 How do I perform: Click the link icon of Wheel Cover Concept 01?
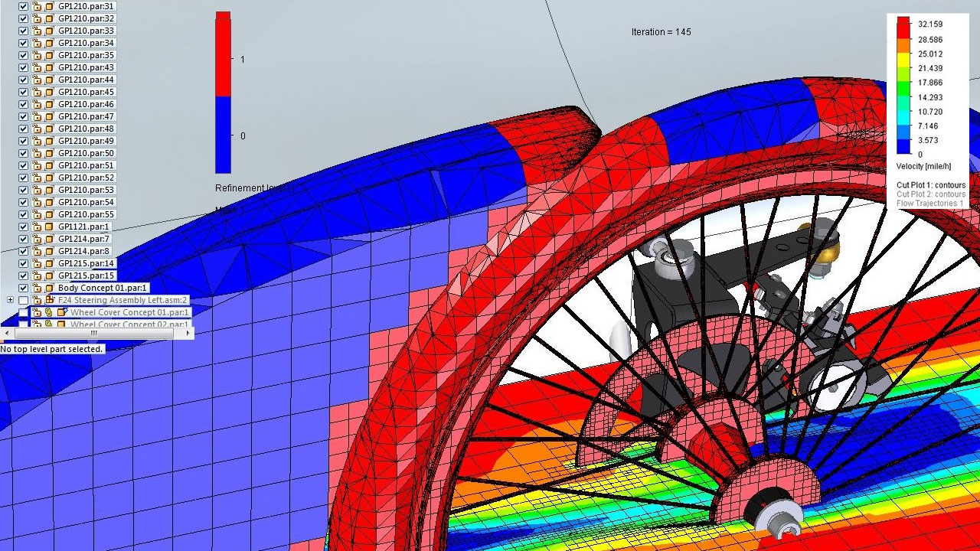point(48,312)
